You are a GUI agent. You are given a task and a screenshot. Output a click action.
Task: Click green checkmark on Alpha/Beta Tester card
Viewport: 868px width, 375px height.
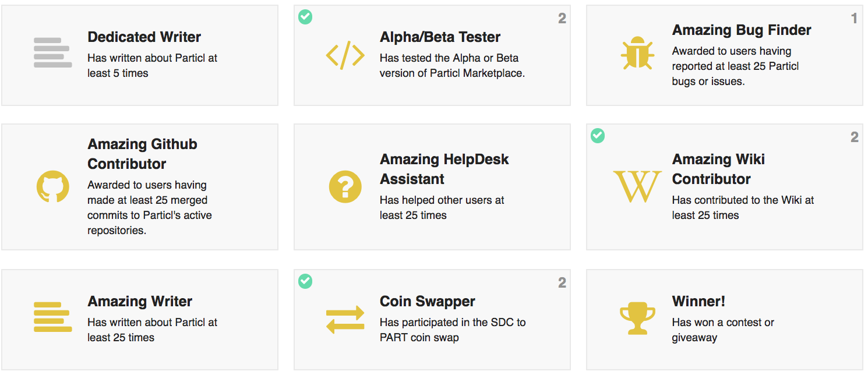pyautogui.click(x=305, y=17)
